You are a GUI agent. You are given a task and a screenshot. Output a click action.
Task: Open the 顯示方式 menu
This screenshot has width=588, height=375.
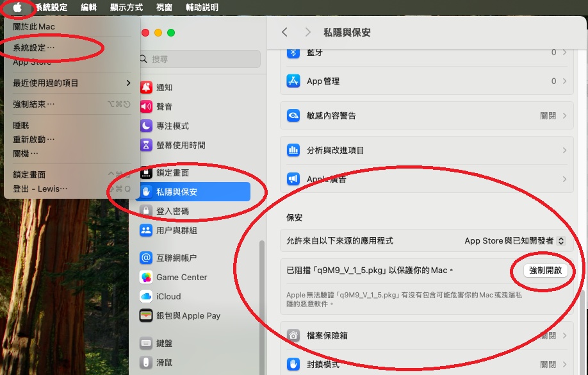126,8
